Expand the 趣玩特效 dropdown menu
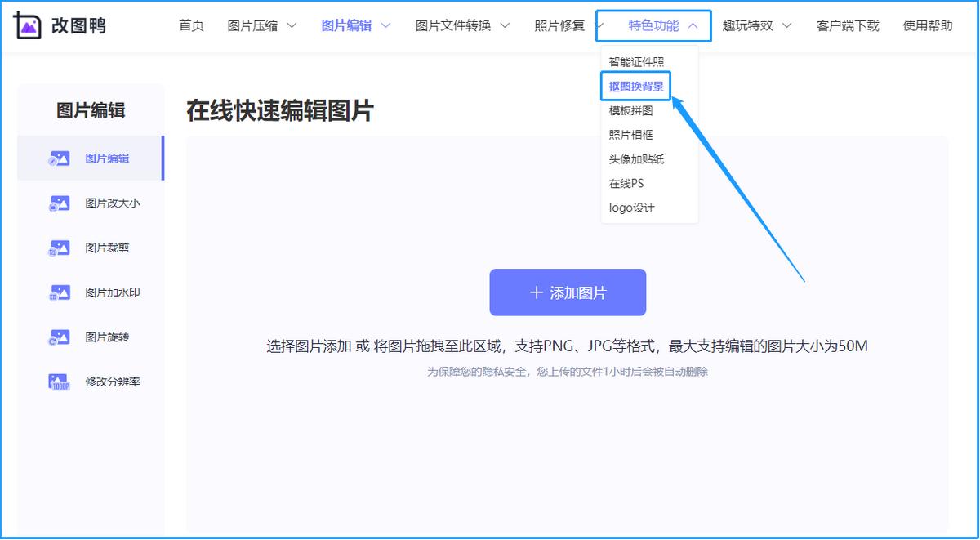Viewport: 980px width, 540px height. 750,25
